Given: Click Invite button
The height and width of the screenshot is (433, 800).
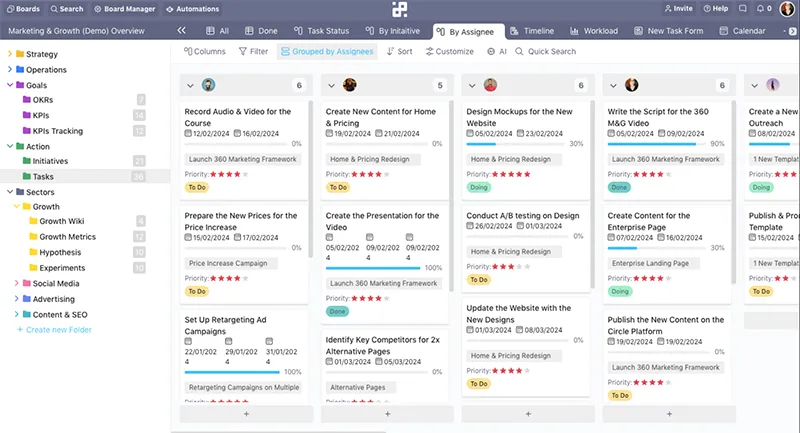Looking at the screenshot, I should (x=677, y=8).
